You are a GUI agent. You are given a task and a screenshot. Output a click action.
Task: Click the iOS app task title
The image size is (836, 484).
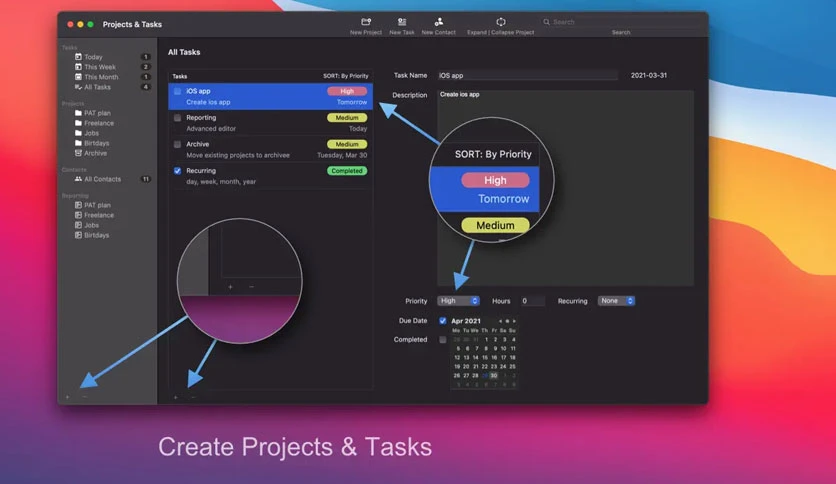point(198,91)
